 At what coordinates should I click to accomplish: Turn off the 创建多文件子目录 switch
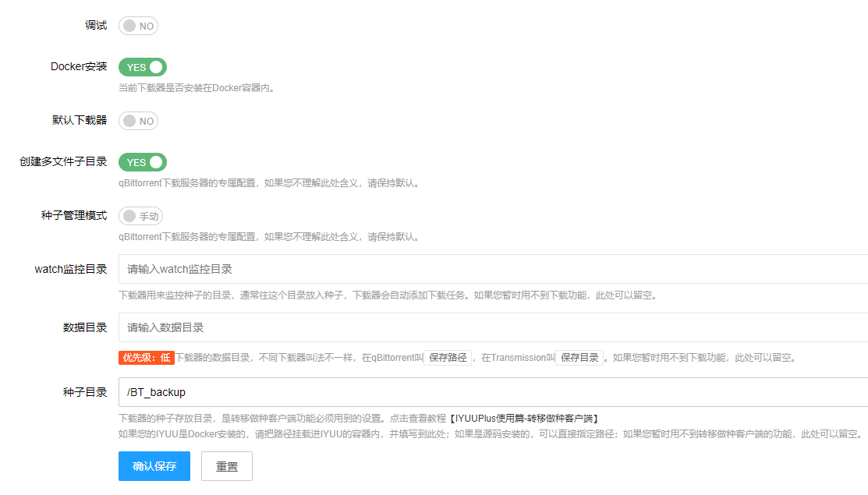tap(142, 162)
